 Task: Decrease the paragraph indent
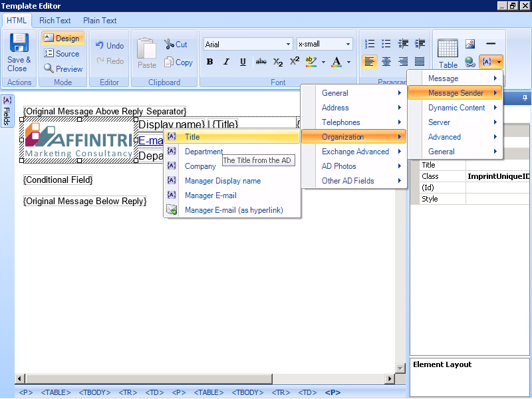(x=403, y=44)
